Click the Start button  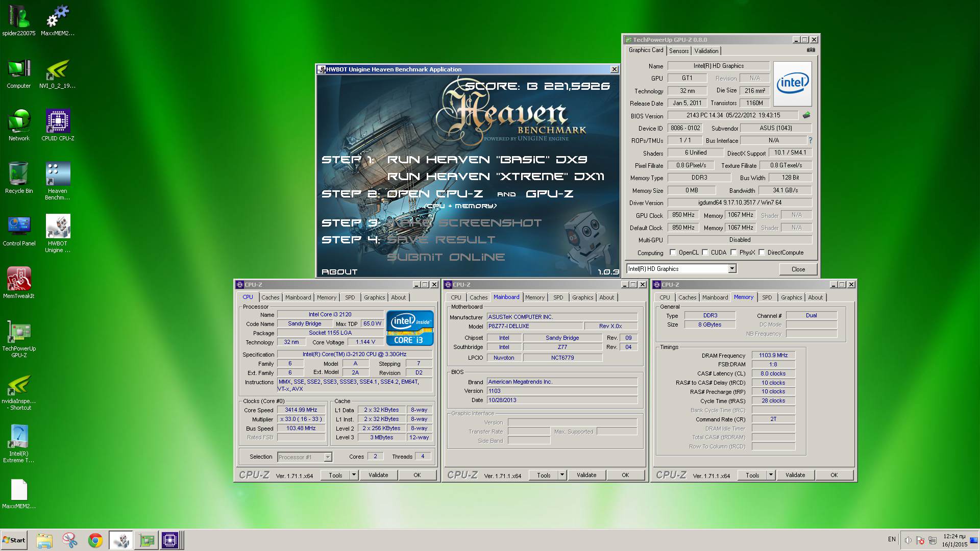click(x=14, y=540)
